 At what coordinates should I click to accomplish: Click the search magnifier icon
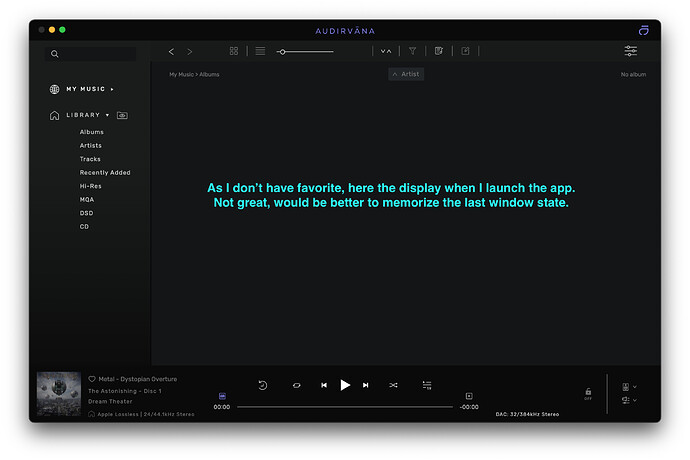(55, 54)
